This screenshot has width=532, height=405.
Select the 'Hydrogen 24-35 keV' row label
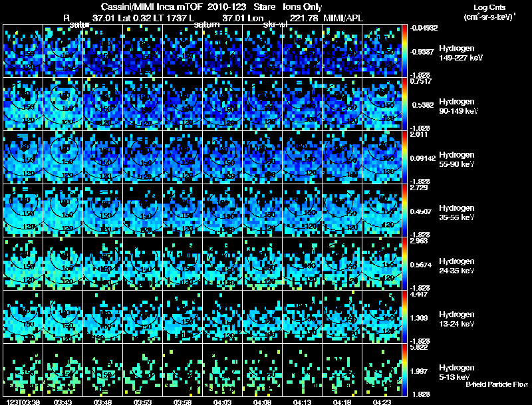[457, 266]
